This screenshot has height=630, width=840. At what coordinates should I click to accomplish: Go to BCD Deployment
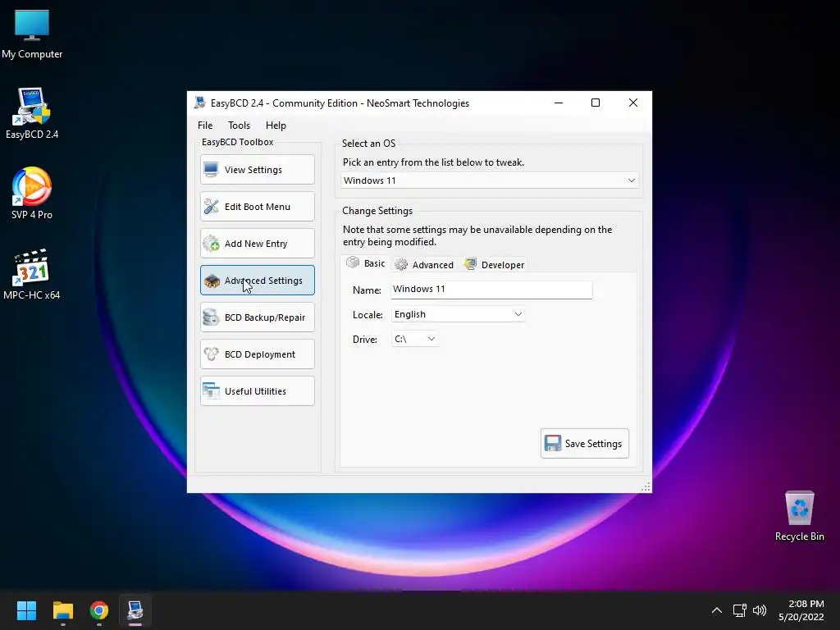pyautogui.click(x=257, y=354)
